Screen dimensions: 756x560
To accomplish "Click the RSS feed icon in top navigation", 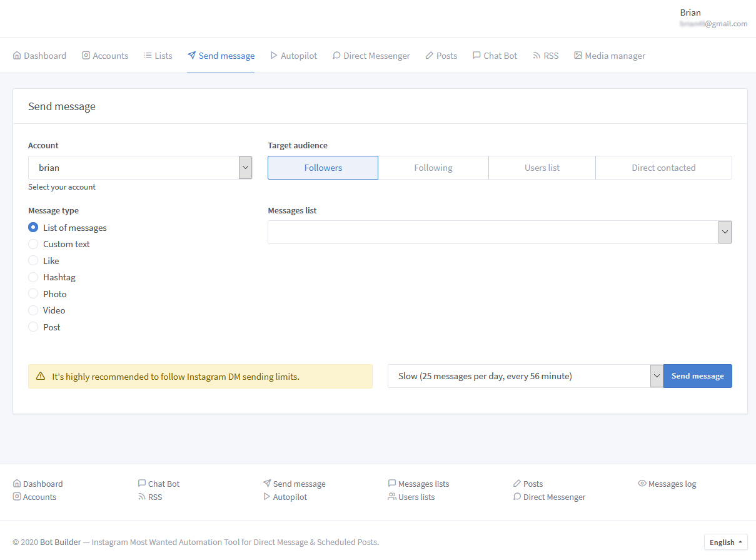I will click(537, 56).
